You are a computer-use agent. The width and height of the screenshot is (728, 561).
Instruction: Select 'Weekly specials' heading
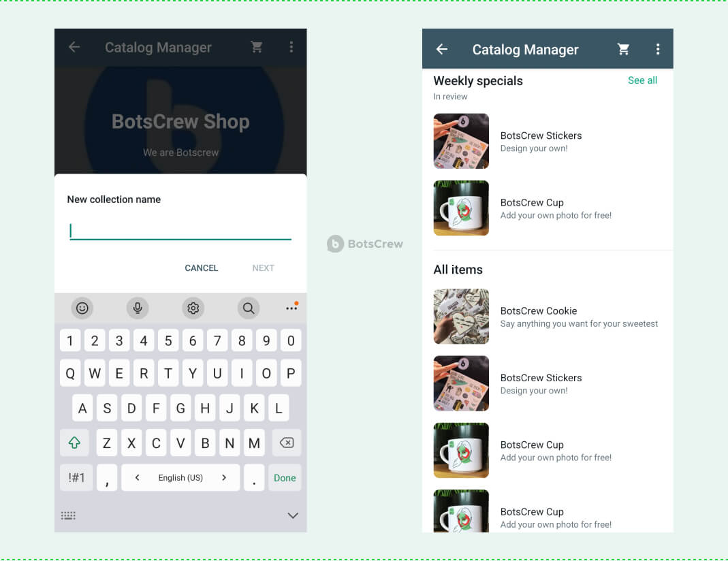[478, 81]
